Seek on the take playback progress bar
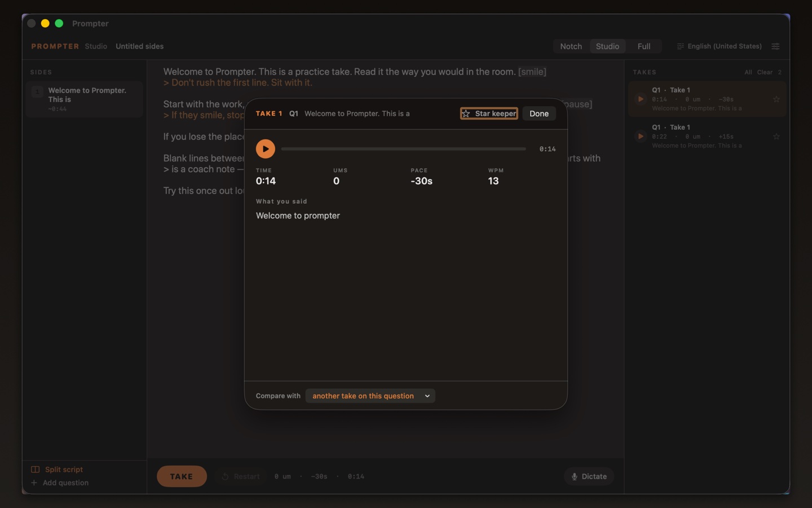The image size is (812, 508). click(x=404, y=149)
